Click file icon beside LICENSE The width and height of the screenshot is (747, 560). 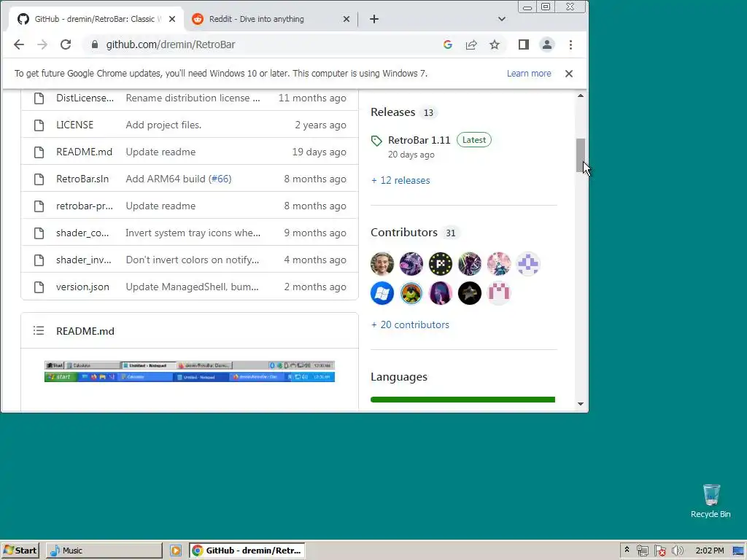pos(39,125)
